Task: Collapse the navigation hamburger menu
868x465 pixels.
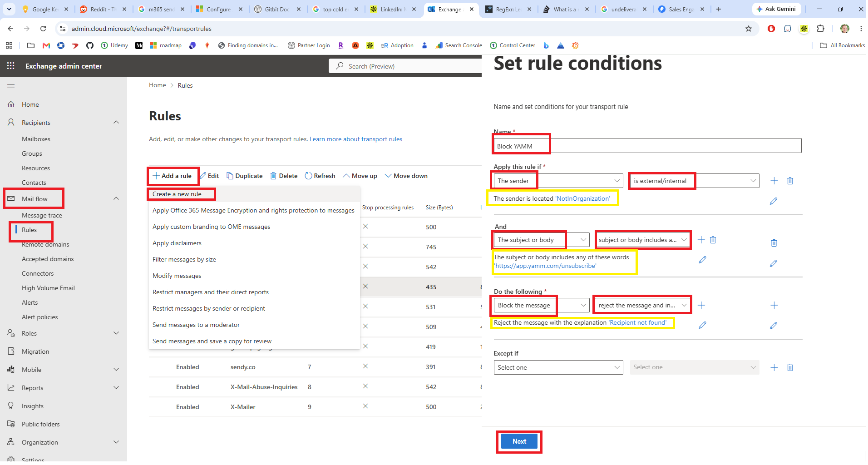Action: pos(11,86)
